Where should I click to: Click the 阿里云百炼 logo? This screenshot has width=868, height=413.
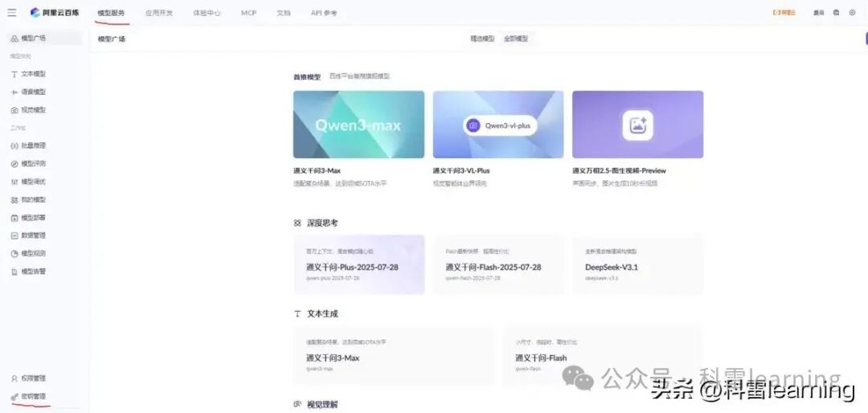(x=55, y=13)
